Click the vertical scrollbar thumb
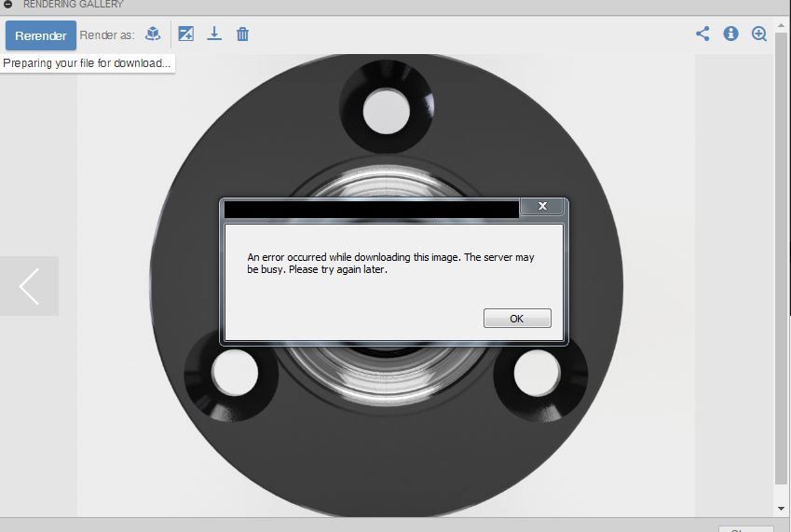Screen dimensions: 791x532 coord(781,257)
